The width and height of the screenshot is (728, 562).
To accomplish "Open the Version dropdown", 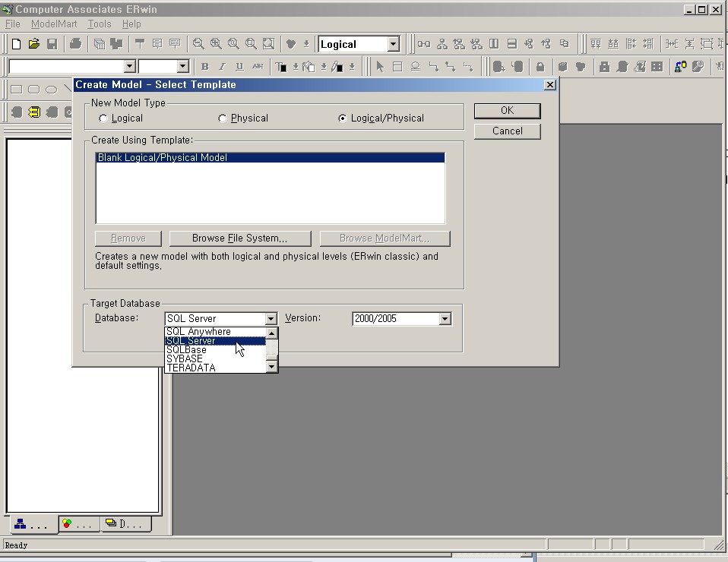I will coord(445,319).
